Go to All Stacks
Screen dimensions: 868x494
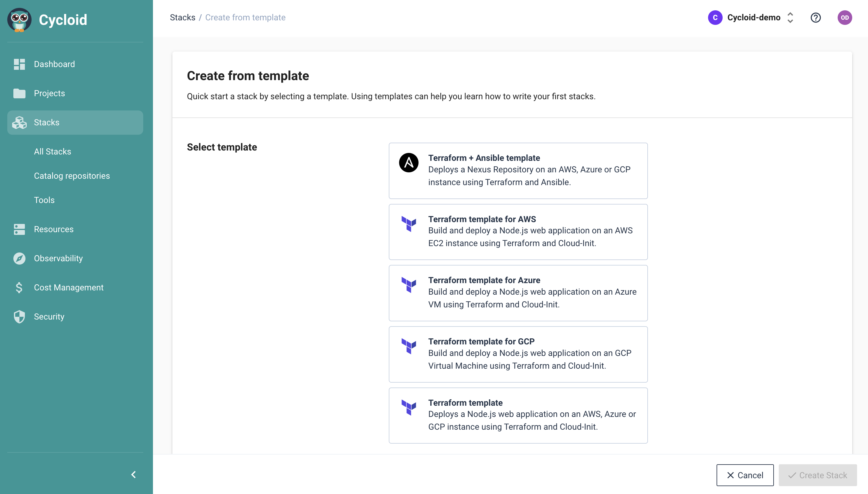[x=53, y=152]
